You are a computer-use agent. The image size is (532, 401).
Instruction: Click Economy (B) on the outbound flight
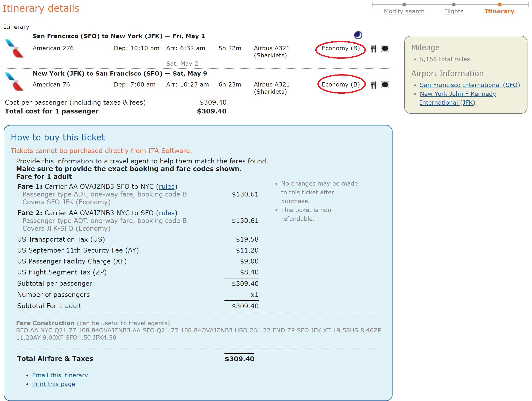[341, 48]
